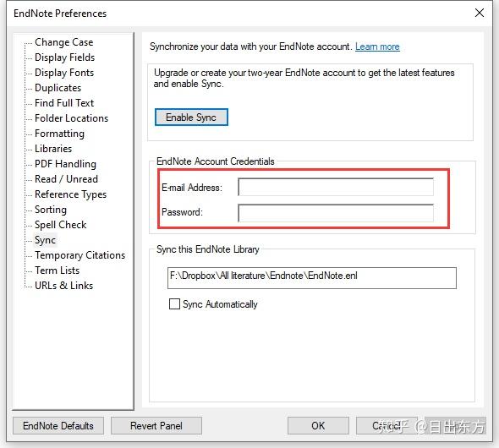This screenshot has height=448, width=499.
Task: Tick the Sync Automatically checkbox
Action: pos(174,304)
